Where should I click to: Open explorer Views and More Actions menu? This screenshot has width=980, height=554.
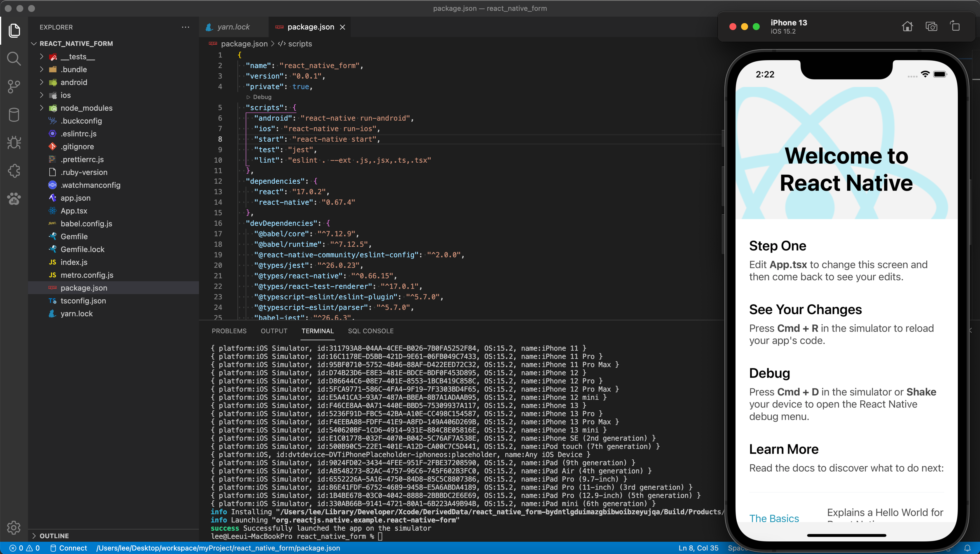coord(185,27)
